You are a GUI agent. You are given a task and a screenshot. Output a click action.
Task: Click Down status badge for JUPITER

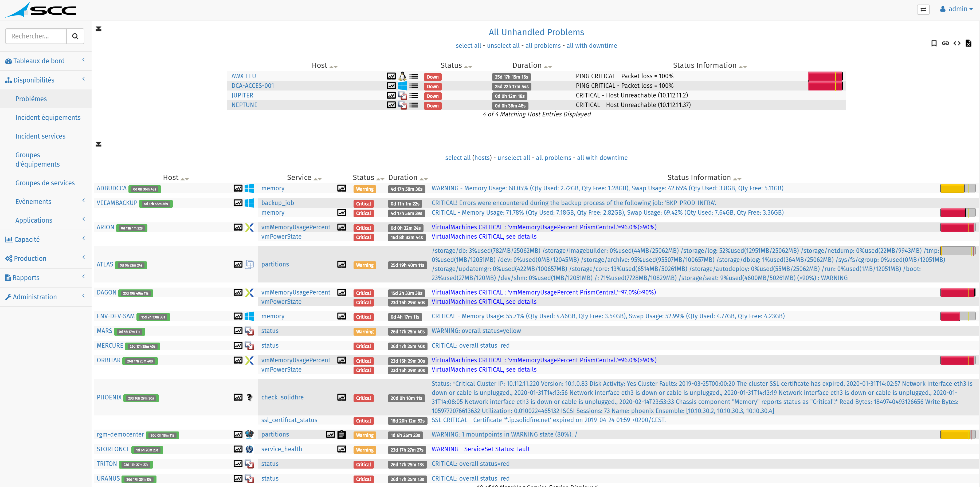[x=433, y=96]
